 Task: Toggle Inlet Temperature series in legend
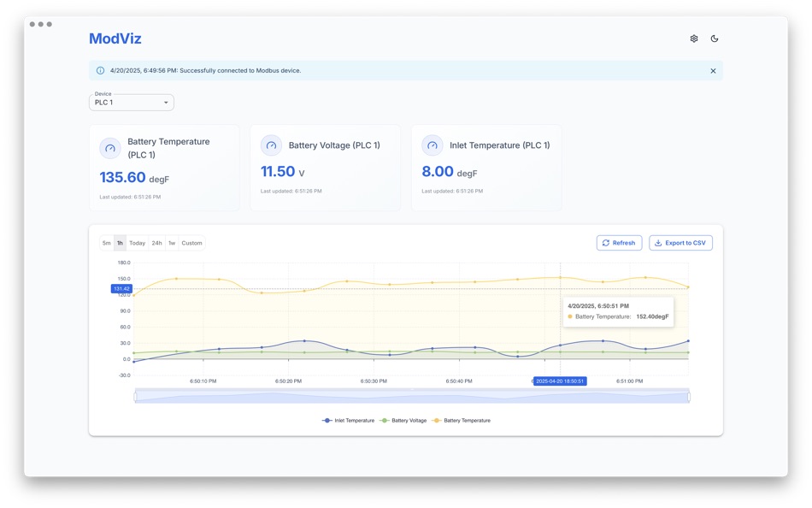coord(348,421)
